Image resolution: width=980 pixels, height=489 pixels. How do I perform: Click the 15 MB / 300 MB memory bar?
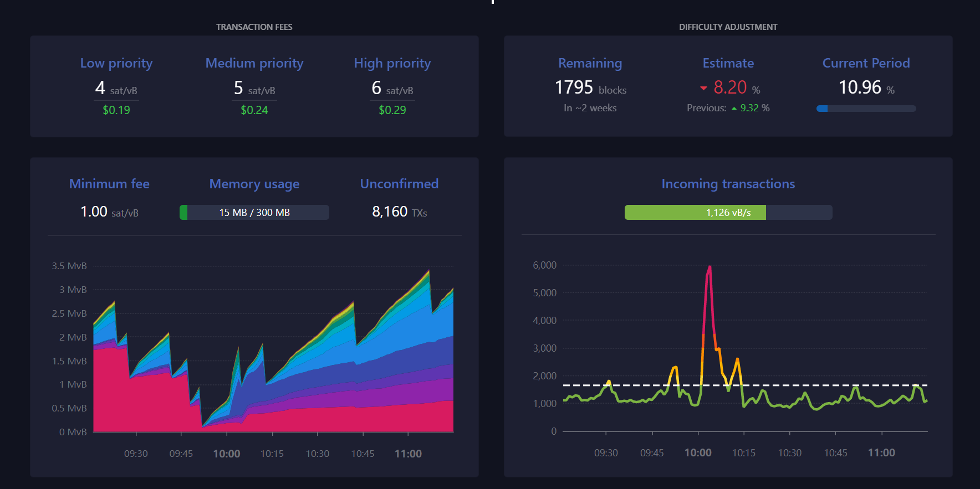(254, 213)
